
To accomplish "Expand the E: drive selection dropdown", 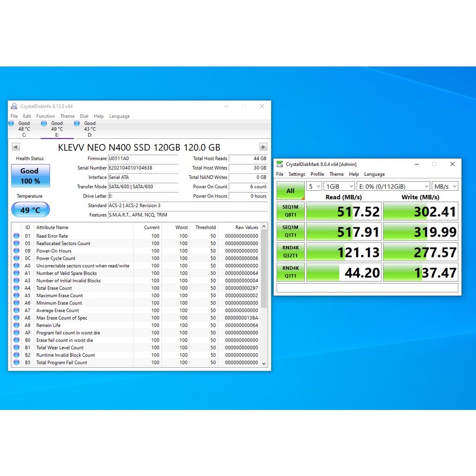I will coord(393,186).
